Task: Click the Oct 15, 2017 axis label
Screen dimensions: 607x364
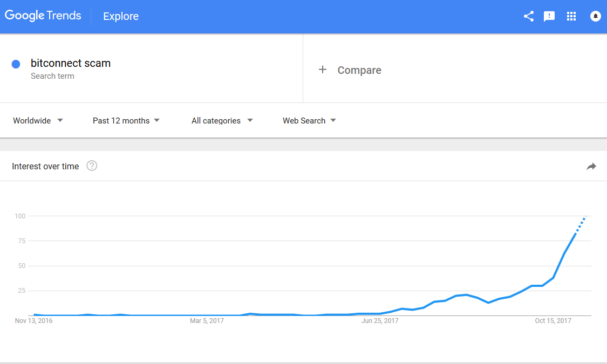Action: [x=553, y=321]
